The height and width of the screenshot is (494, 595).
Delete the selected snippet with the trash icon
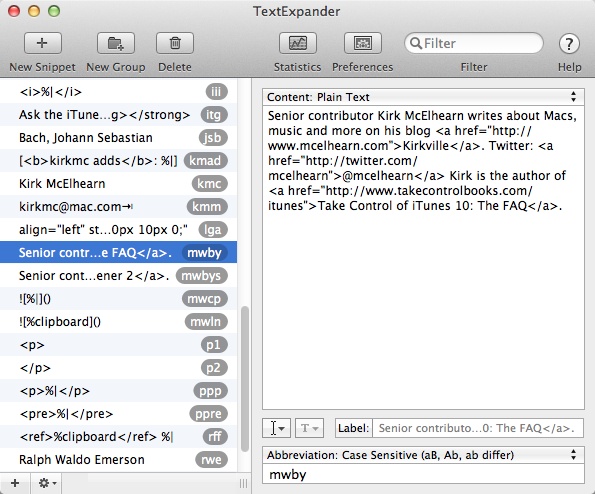pos(175,43)
